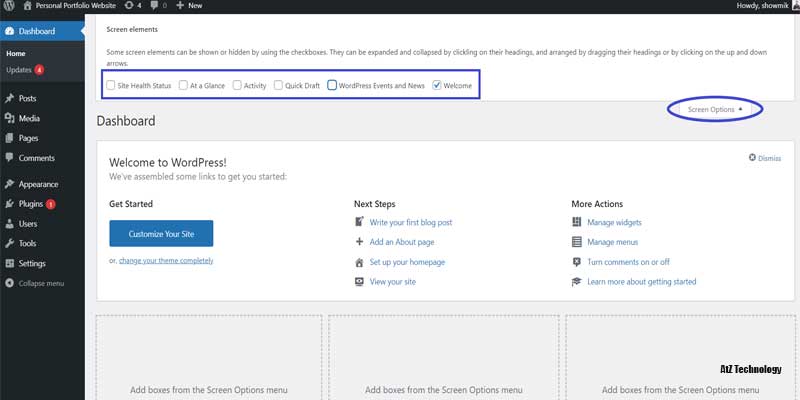This screenshot has height=400, width=800.
Task: Click the Manage menus link
Action: coord(612,242)
